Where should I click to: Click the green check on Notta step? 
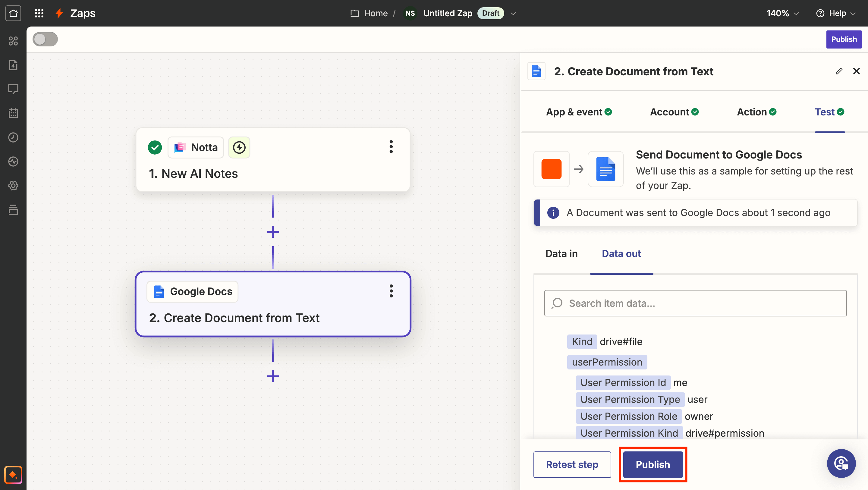[155, 147]
